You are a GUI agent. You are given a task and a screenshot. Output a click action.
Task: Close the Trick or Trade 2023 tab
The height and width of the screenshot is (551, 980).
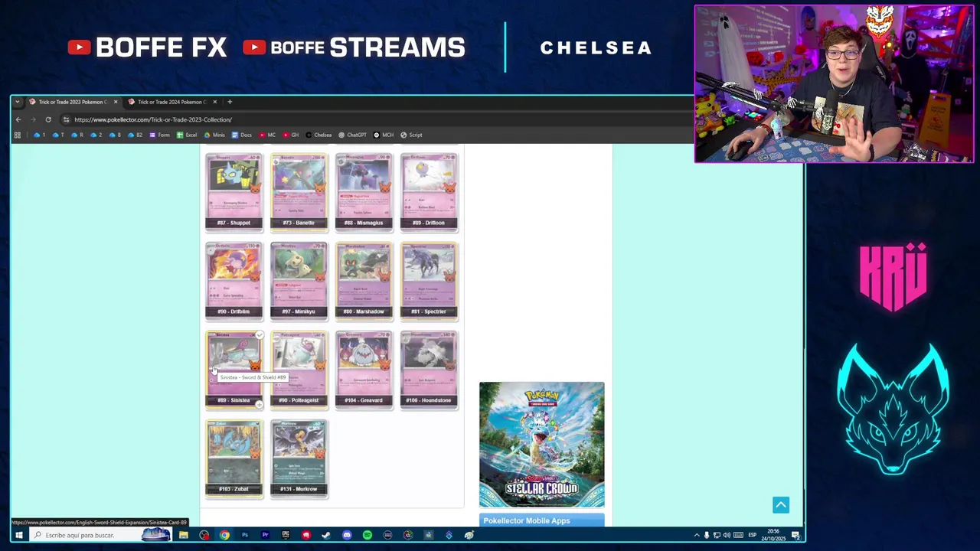point(116,102)
